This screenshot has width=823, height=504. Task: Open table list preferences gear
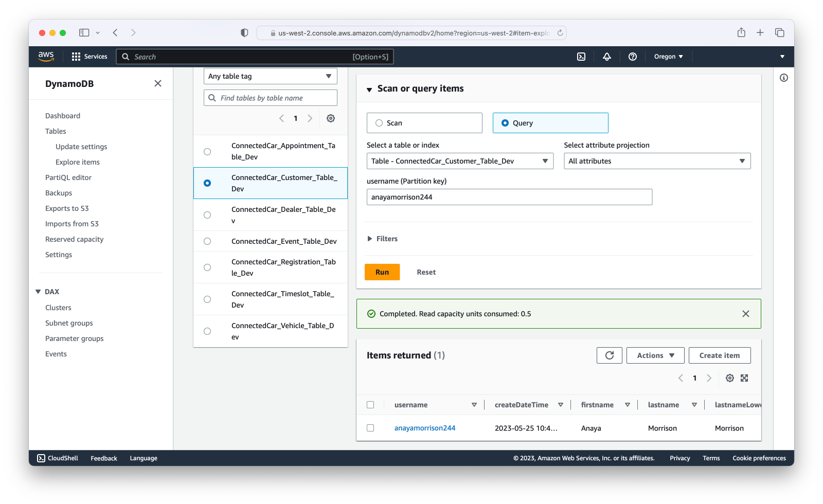click(331, 118)
